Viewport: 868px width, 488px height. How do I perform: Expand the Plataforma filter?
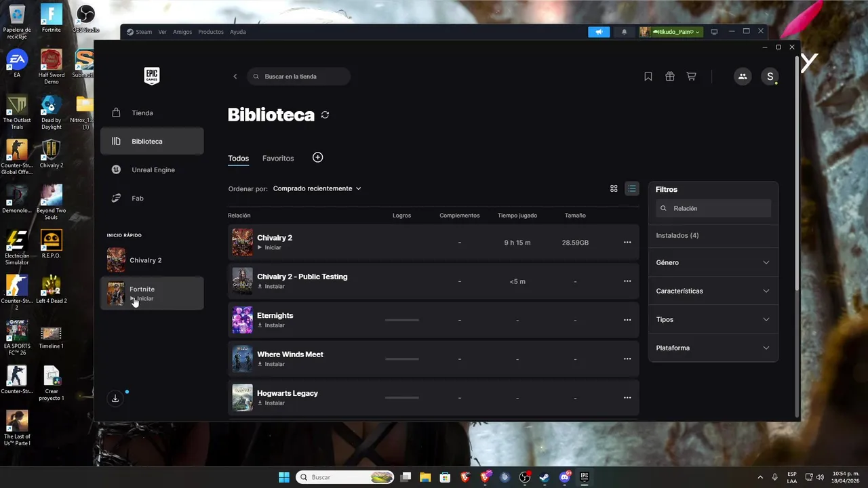tap(713, 348)
